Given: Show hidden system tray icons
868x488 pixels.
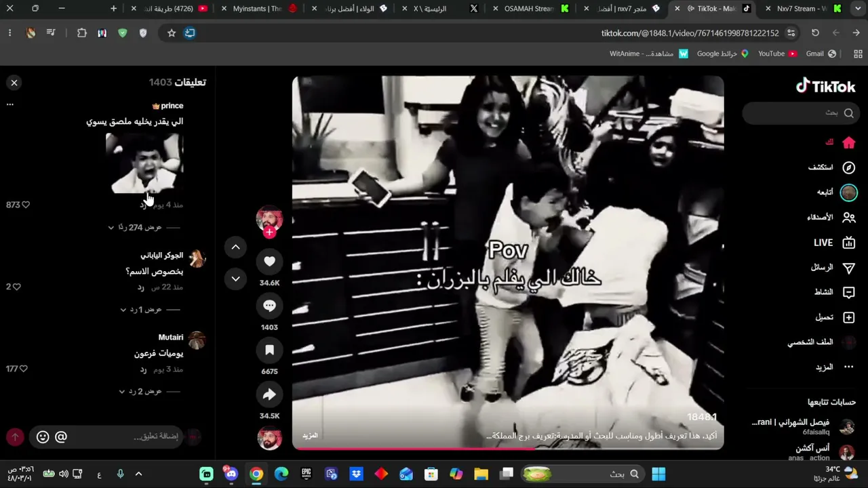Looking at the screenshot, I should (x=138, y=474).
